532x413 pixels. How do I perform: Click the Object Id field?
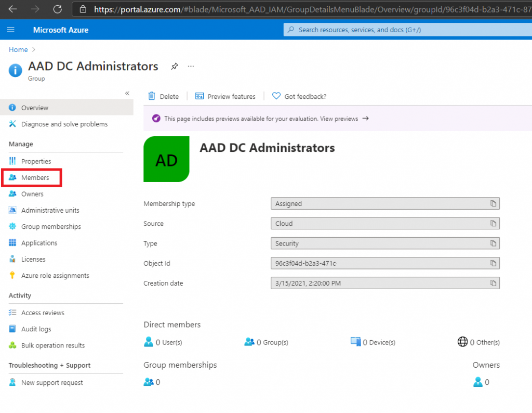click(x=385, y=263)
